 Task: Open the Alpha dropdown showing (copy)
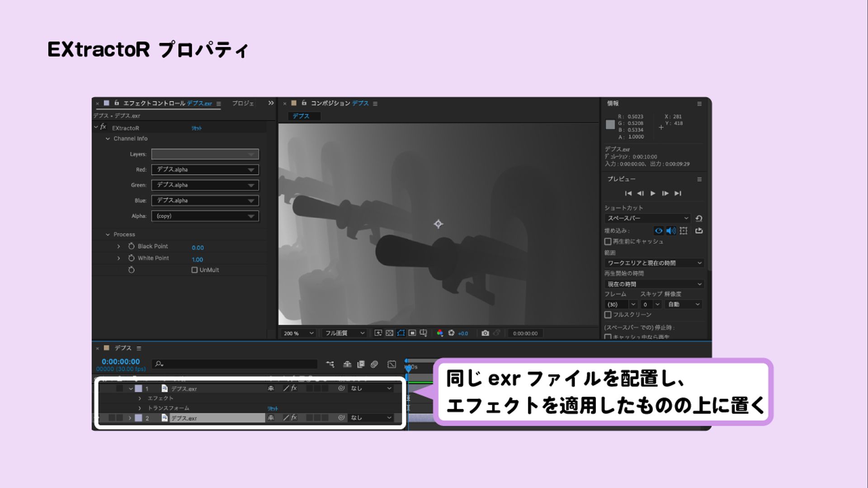205,216
